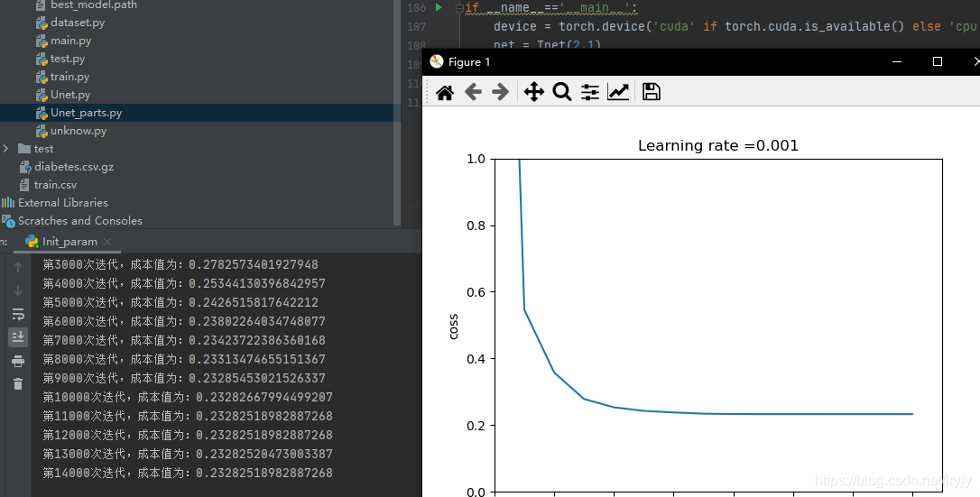Click the scroll up arrow in run console

pos(18,267)
